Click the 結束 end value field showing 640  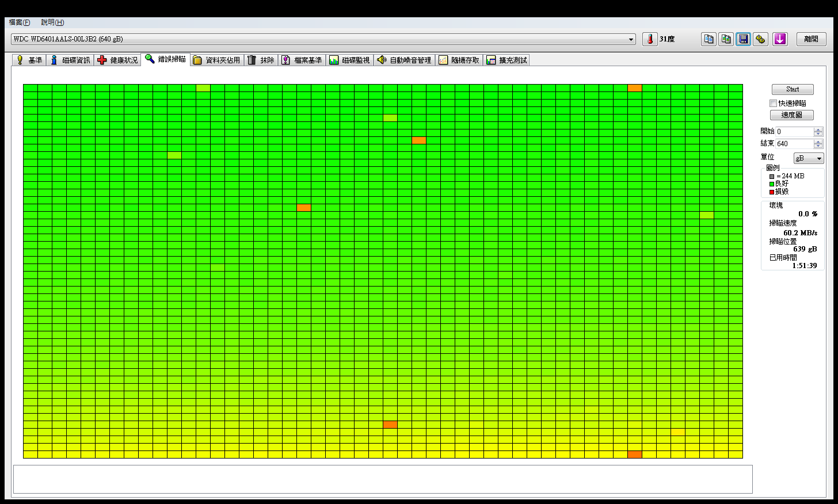[x=794, y=144]
